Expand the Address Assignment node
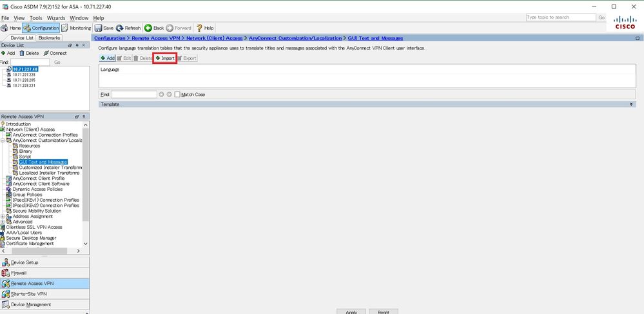The height and width of the screenshot is (314, 644). [x=3, y=216]
